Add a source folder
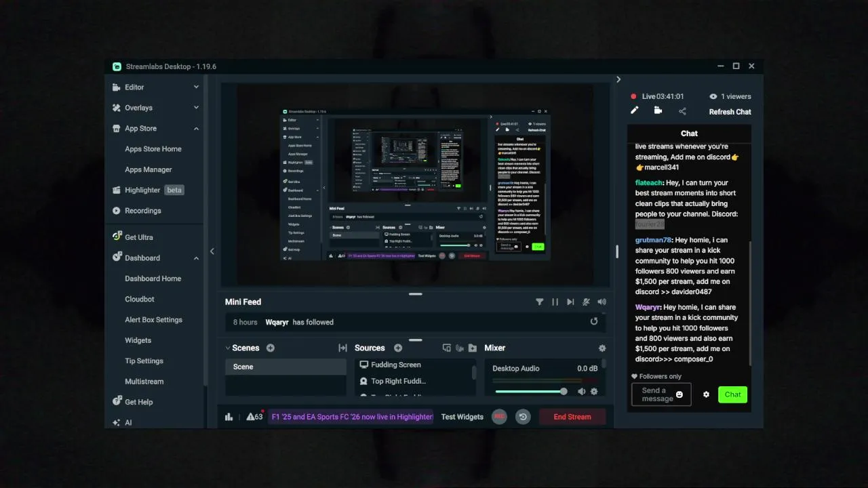This screenshot has height=488, width=868. 473,348
